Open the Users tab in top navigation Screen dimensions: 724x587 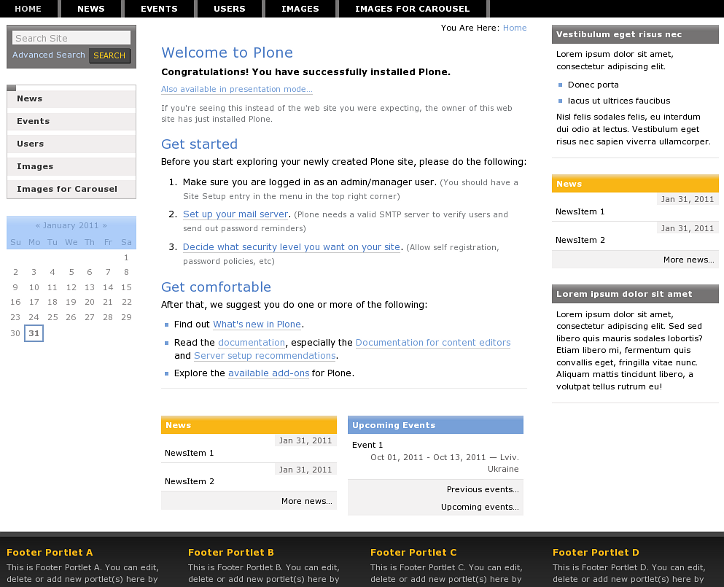pyautogui.click(x=229, y=9)
